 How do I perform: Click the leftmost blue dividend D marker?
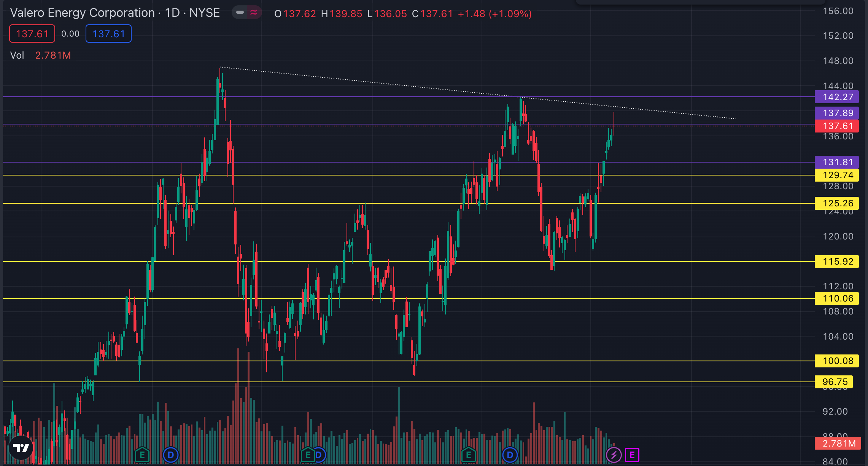(x=170, y=455)
